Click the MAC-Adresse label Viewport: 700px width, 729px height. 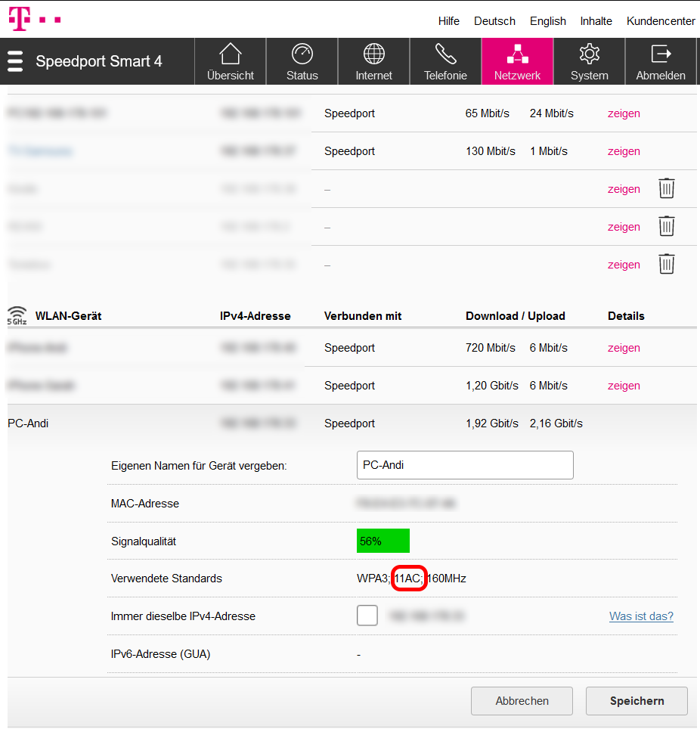tap(145, 504)
